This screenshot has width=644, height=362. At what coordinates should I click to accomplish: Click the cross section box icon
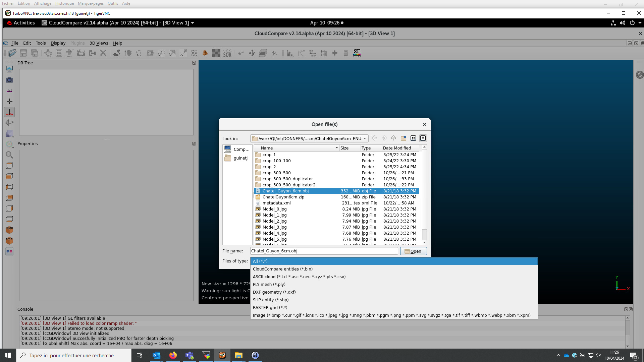(263, 53)
